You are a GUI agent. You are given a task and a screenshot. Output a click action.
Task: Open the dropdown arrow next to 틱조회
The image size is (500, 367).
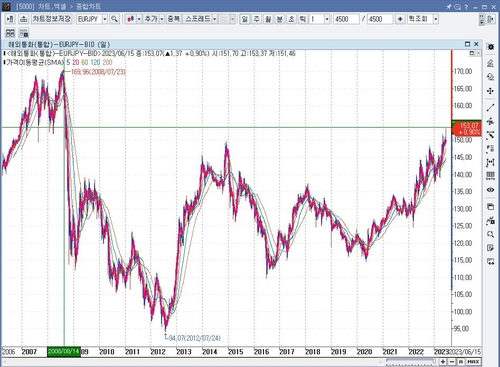click(436, 19)
